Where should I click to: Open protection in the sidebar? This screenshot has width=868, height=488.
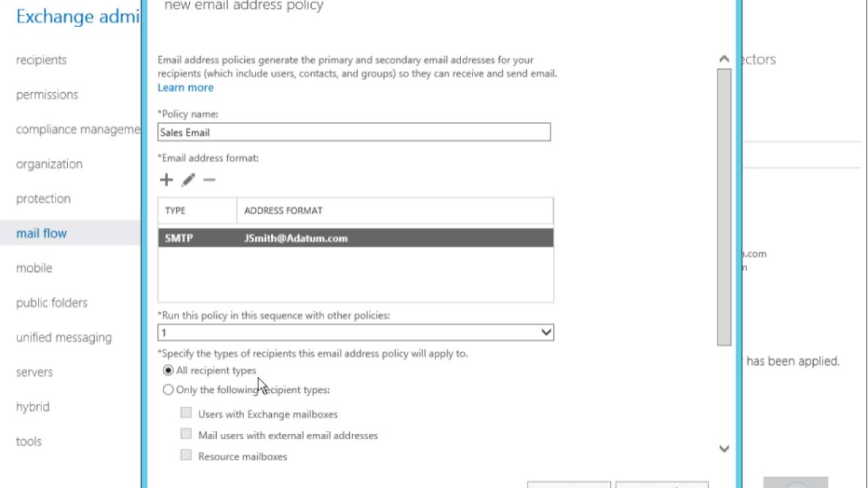pos(43,199)
